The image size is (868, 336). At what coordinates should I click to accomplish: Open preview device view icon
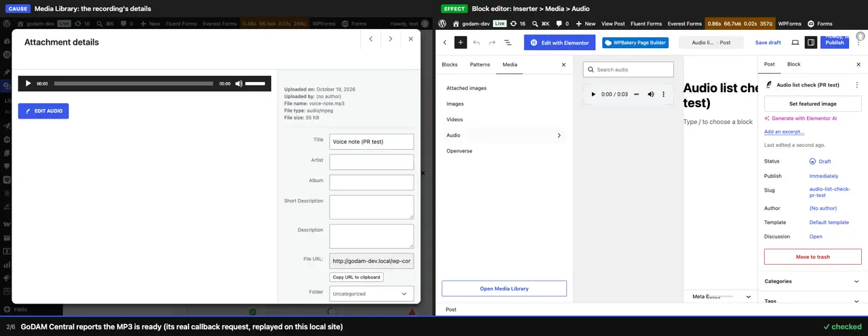pos(795,42)
